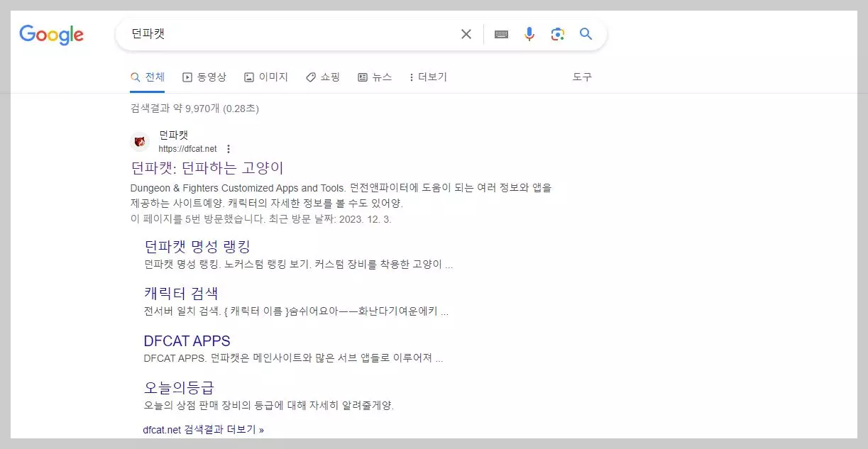Image resolution: width=868 pixels, height=449 pixels.
Task: Open the 오늘의등급 sitelink
Action: [179, 388]
